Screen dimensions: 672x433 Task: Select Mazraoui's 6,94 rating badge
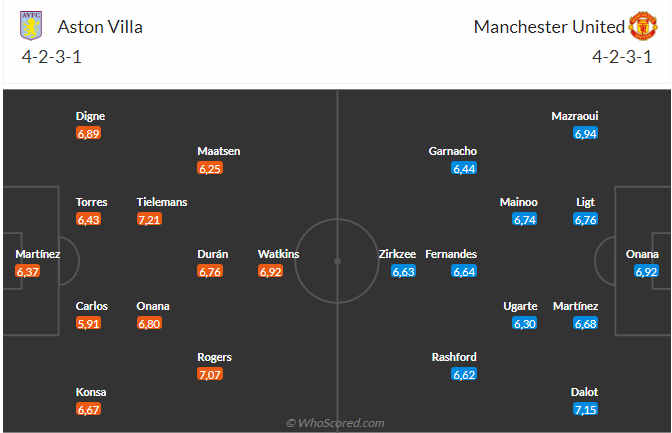(586, 133)
